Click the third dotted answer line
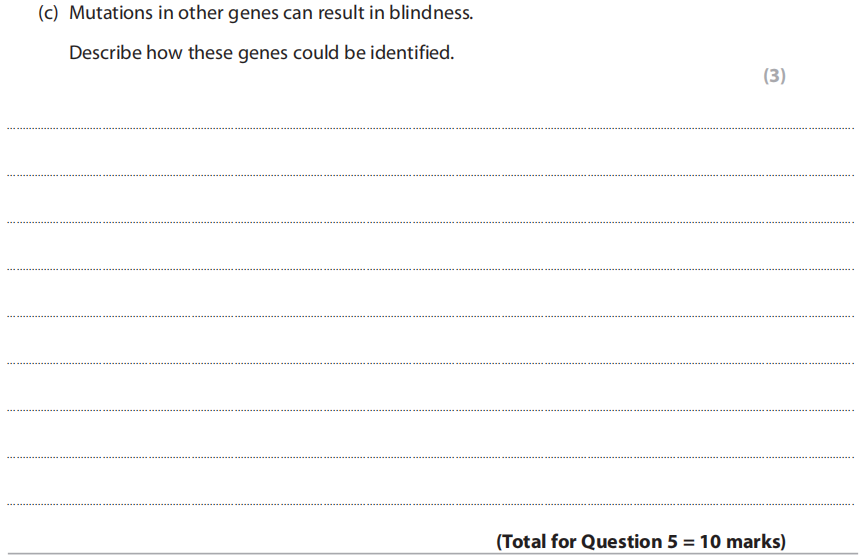 click(430, 222)
